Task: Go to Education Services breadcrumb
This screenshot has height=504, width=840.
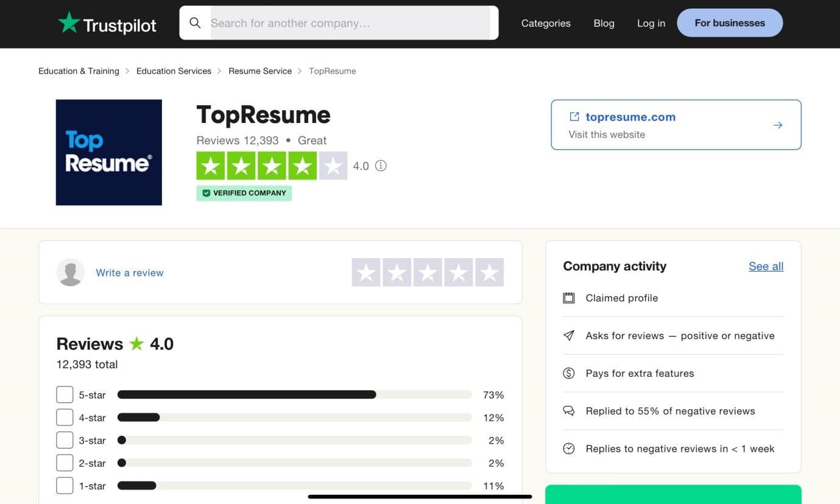Action: [174, 71]
